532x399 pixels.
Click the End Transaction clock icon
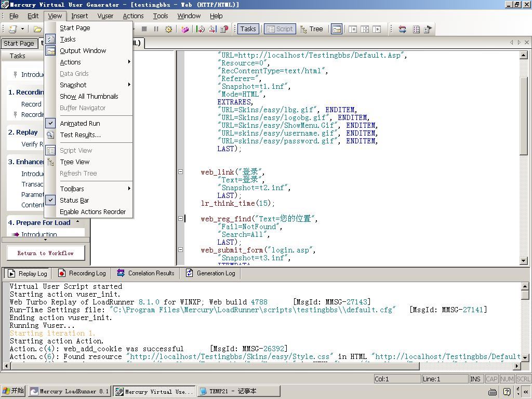212,29
